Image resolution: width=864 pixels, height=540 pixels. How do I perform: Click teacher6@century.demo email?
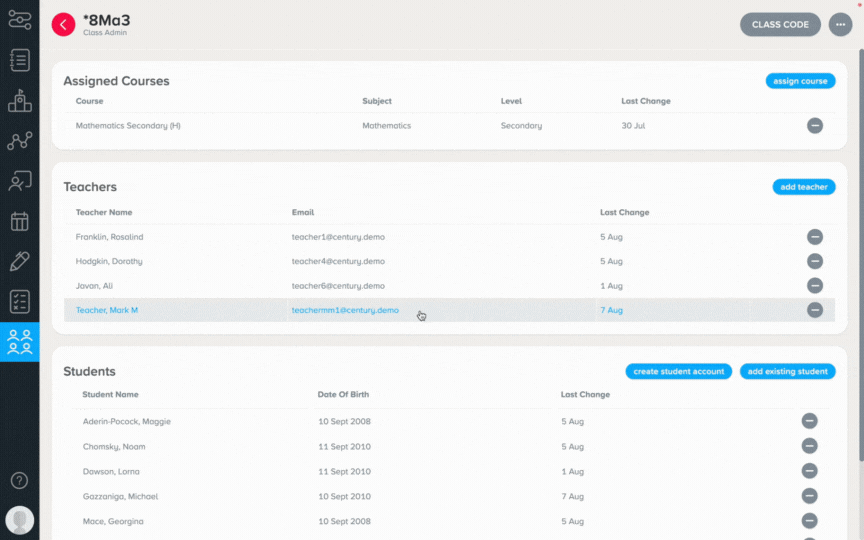click(338, 285)
